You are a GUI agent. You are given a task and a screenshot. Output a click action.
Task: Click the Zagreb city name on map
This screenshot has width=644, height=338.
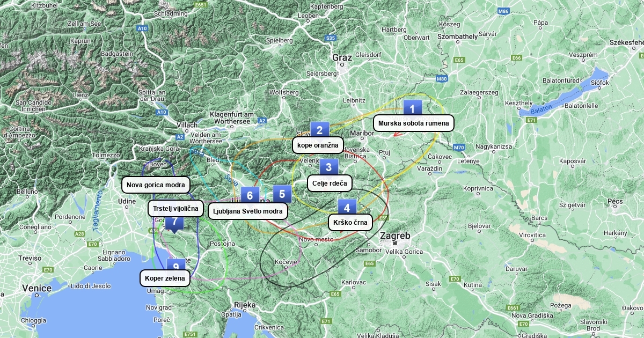click(395, 236)
